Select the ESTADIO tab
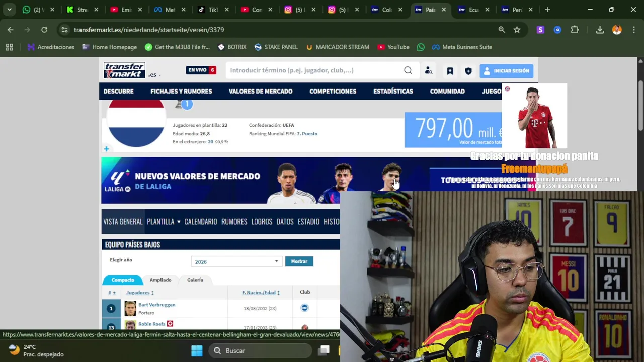 [x=308, y=222]
